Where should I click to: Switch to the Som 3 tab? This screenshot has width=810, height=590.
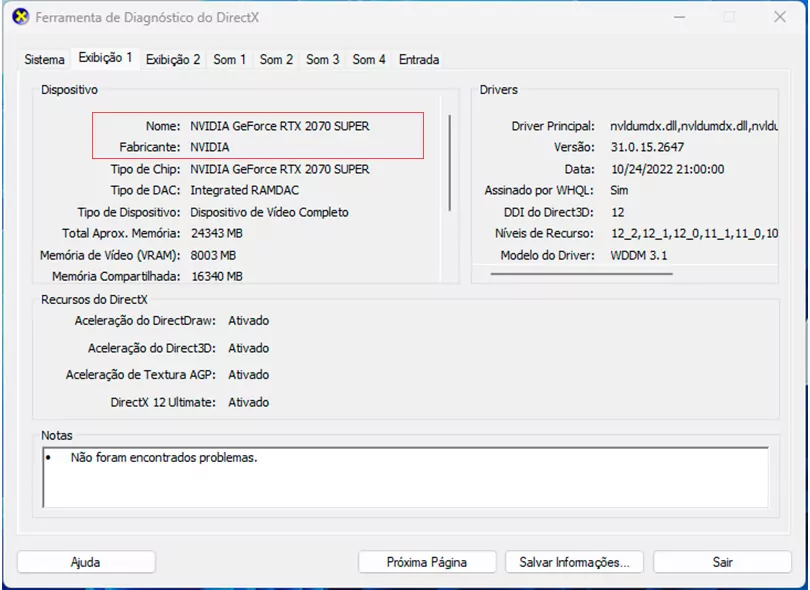[323, 60]
